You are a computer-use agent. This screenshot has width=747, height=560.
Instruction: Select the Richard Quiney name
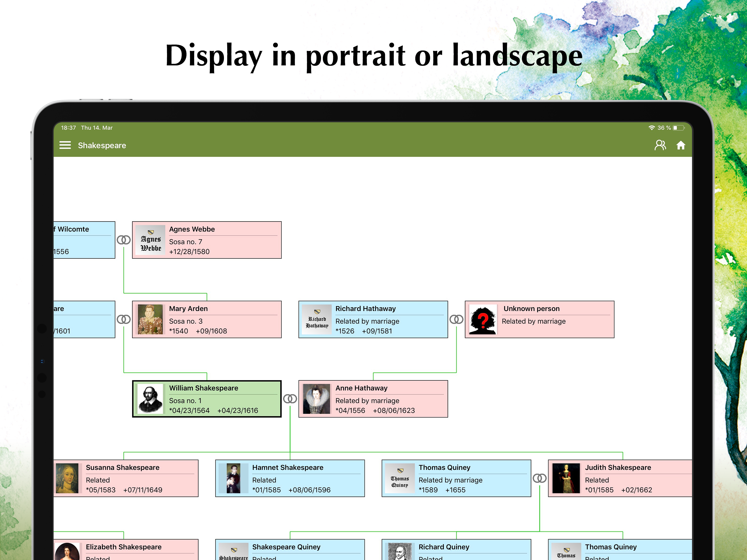(444, 547)
